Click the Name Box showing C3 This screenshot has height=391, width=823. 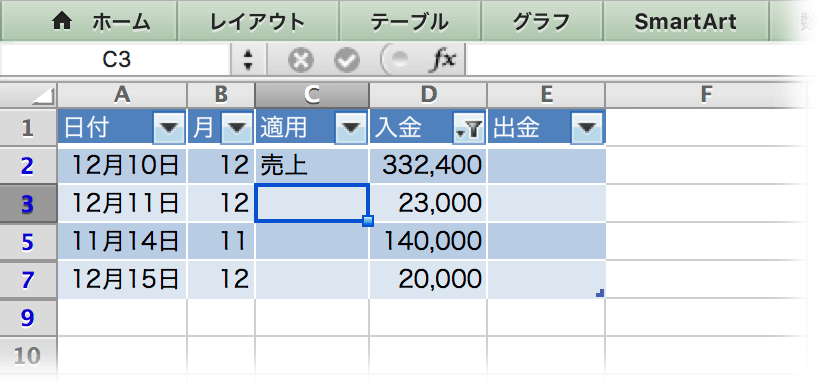click(116, 60)
